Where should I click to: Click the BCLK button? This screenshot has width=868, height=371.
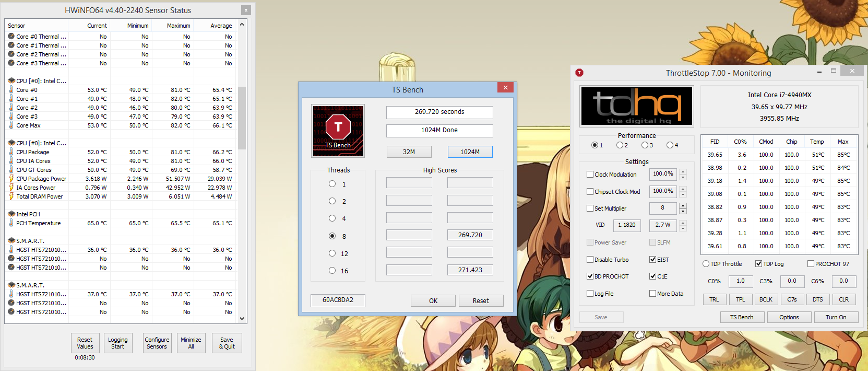pos(766,299)
